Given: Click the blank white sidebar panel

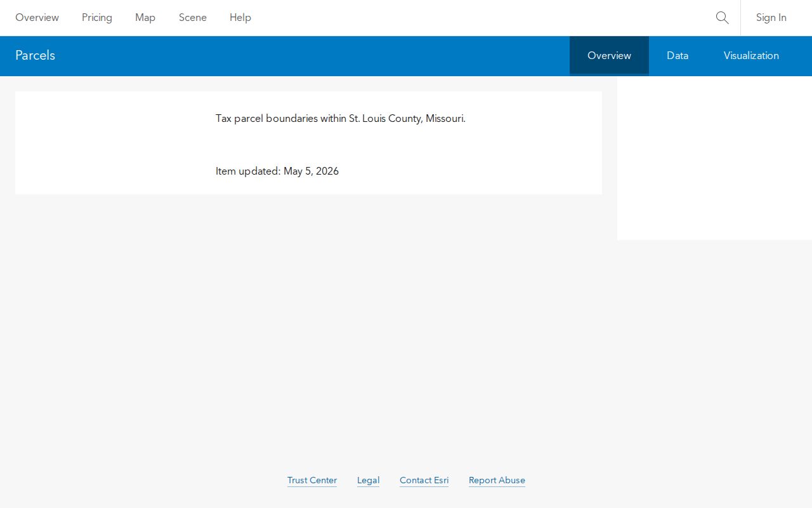Looking at the screenshot, I should click(x=714, y=158).
